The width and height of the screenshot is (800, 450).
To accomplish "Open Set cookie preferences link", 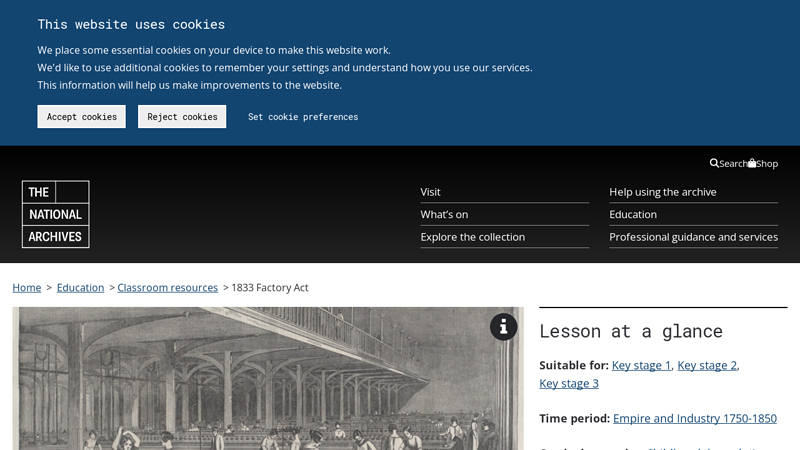I will coord(303,117).
